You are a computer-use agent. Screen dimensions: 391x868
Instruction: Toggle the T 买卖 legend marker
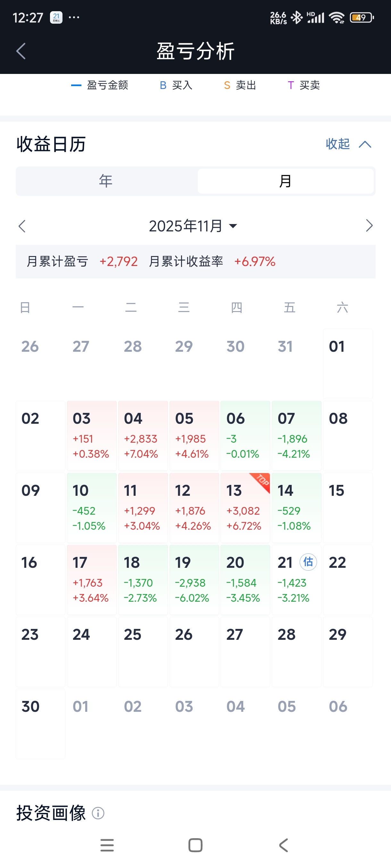tap(304, 85)
